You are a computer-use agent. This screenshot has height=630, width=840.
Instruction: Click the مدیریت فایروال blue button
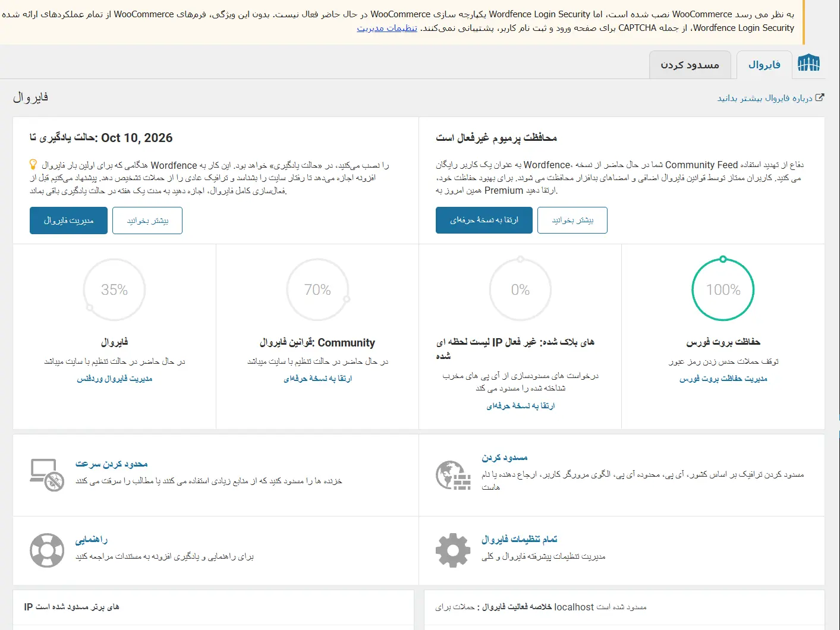click(x=68, y=220)
